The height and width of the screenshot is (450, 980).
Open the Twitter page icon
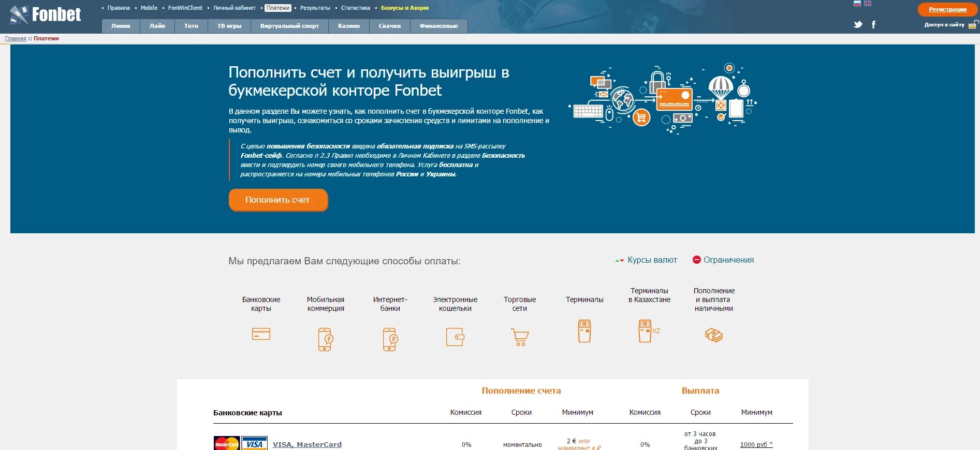pyautogui.click(x=858, y=24)
